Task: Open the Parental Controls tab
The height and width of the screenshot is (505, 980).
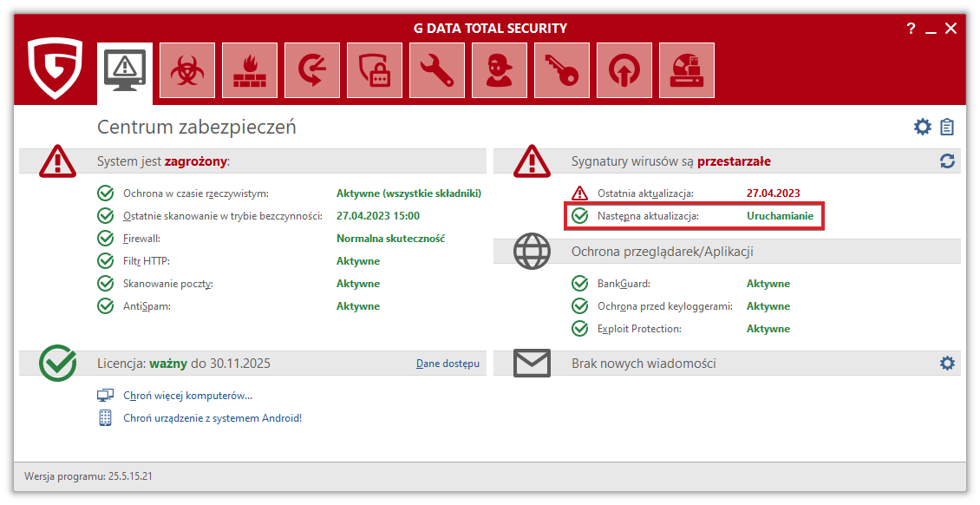Action: click(500, 70)
